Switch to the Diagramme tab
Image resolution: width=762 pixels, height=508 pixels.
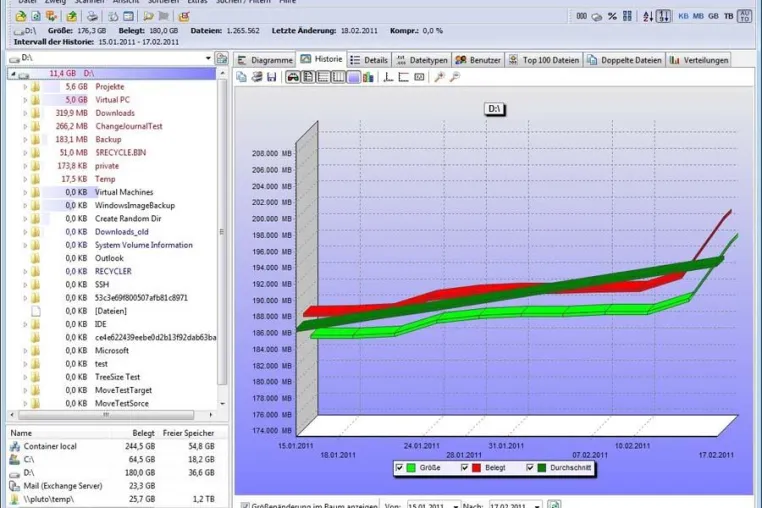[x=265, y=60]
